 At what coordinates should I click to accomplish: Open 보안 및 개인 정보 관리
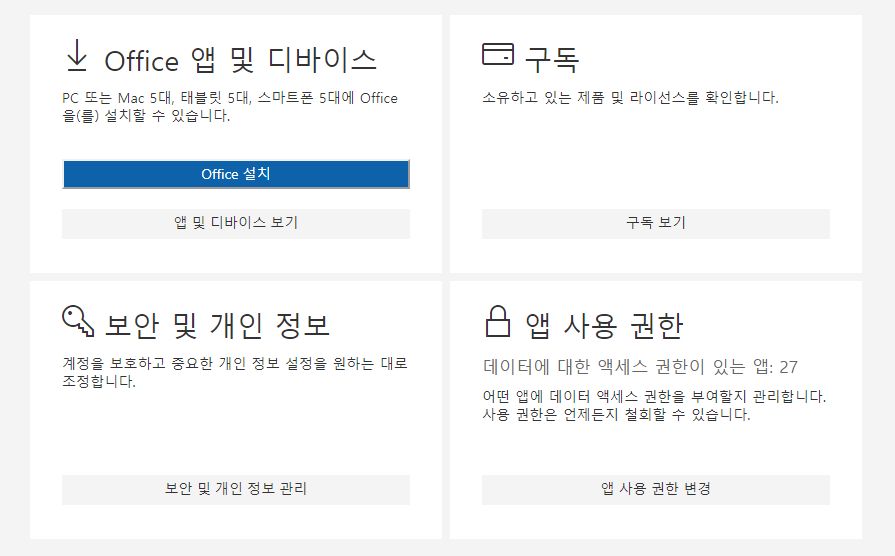click(236, 489)
